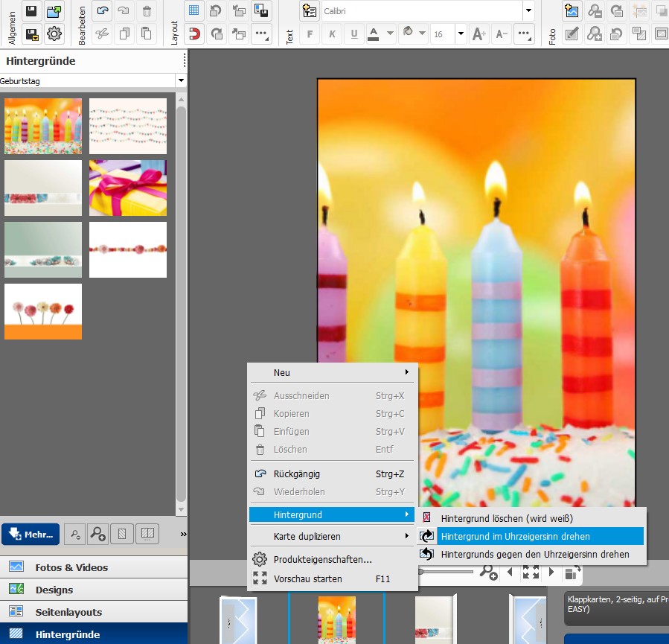Select the pink gift box background
669x644 pixels.
[128, 188]
